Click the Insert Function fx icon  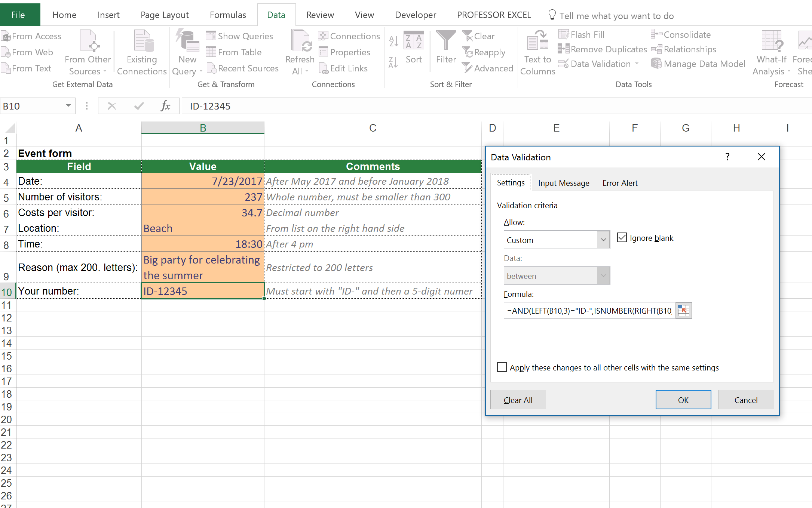pyautogui.click(x=165, y=106)
